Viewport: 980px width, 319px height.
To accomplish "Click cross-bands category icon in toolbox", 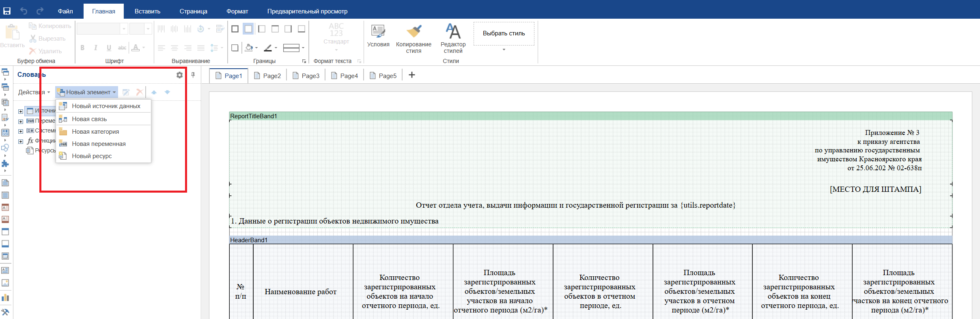I will 5,87.
